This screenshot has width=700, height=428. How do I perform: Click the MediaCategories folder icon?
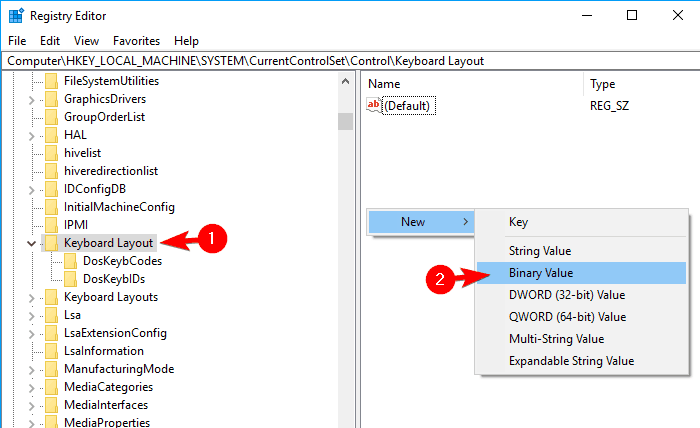tap(51, 387)
